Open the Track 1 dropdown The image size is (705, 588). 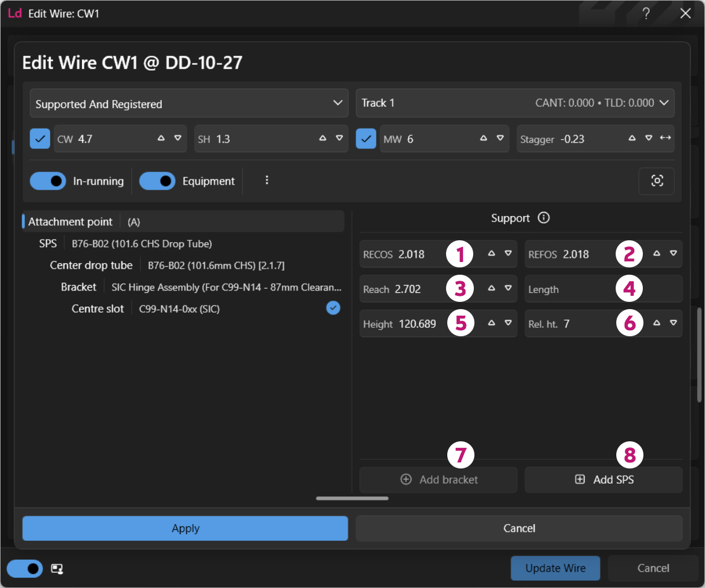[515, 103]
